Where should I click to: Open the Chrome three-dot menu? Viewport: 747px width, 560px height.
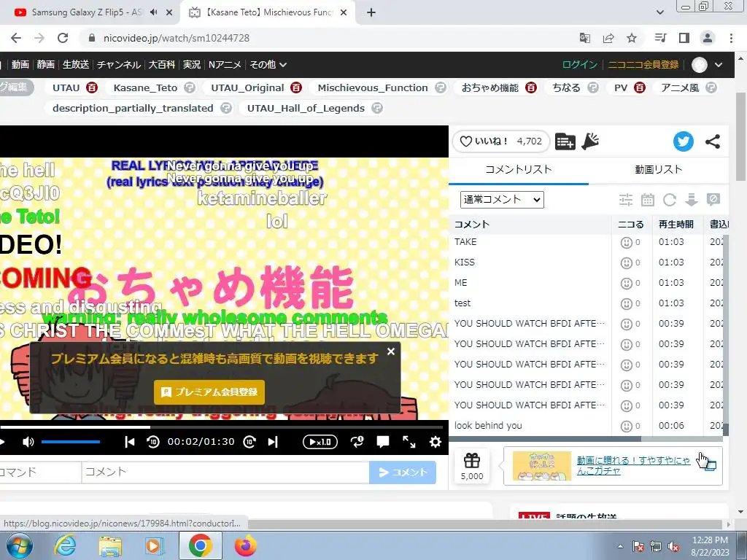click(731, 38)
